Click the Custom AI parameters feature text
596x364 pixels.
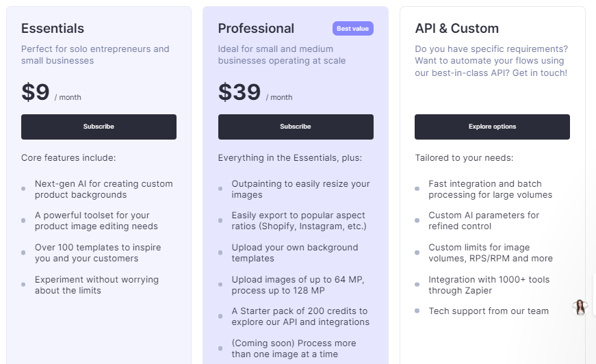point(484,220)
